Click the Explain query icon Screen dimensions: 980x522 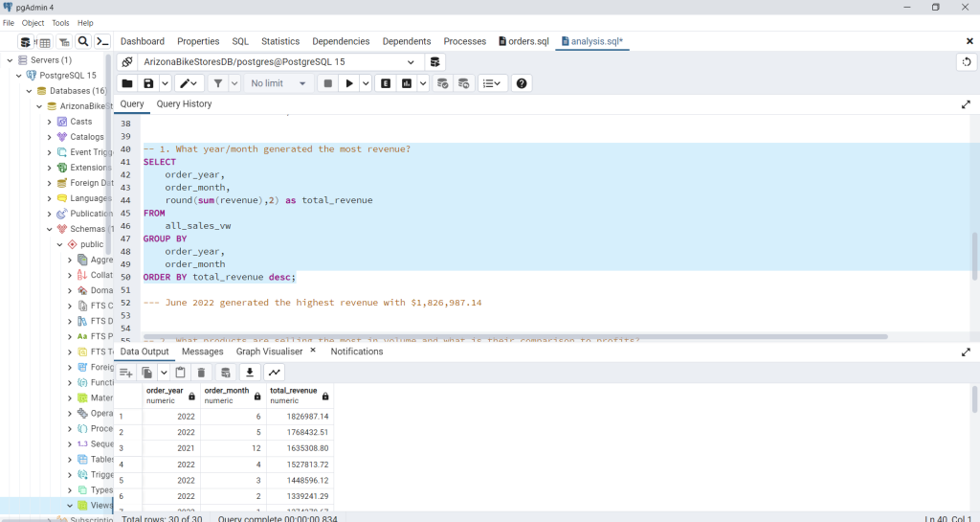coord(386,83)
